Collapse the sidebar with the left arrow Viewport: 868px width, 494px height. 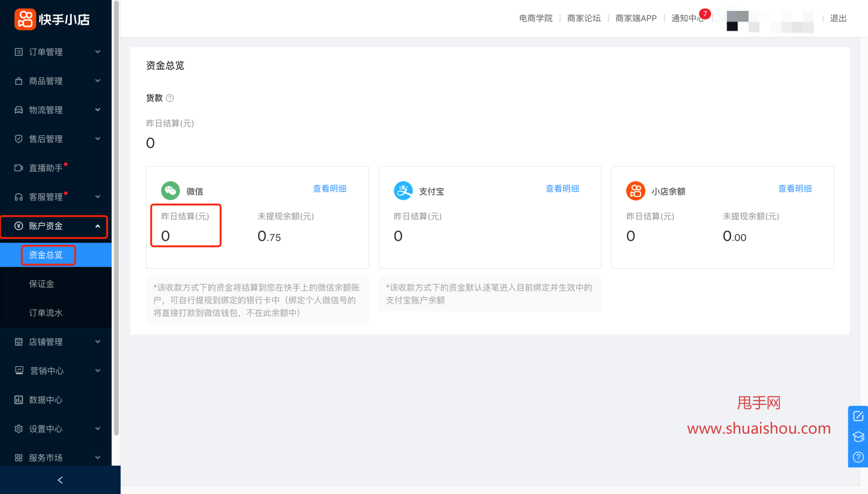coord(60,480)
